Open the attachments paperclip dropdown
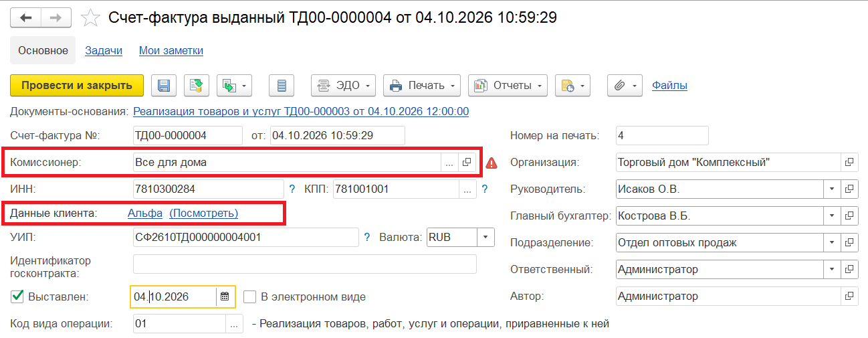This screenshot has height=338, width=868. click(625, 85)
